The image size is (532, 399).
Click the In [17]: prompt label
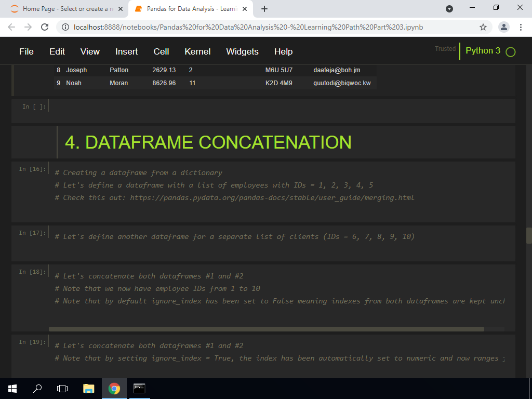32,233
